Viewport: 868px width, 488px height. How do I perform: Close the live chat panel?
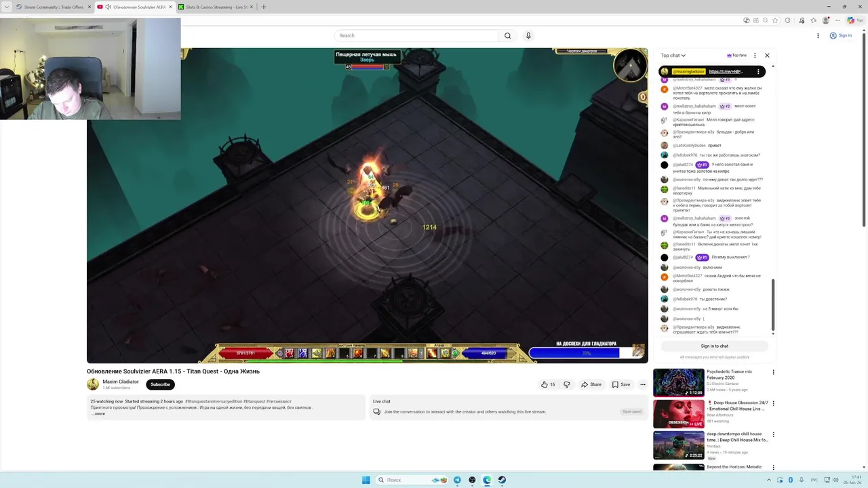pos(767,56)
